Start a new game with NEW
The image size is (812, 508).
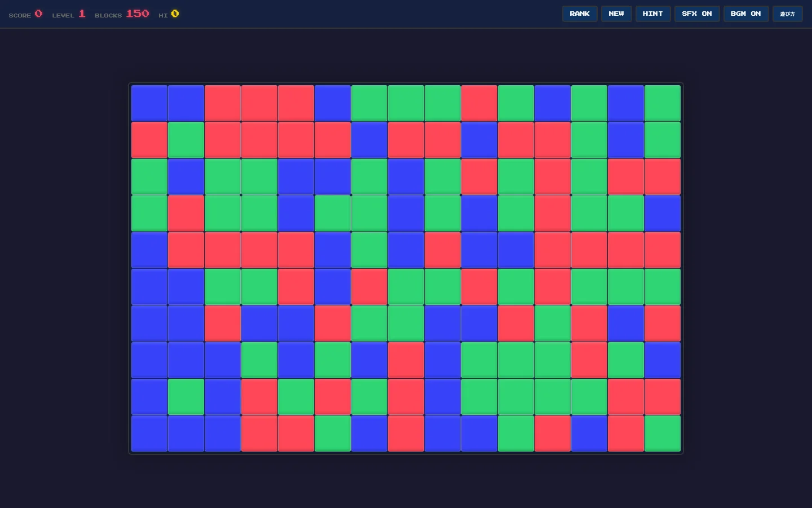pos(616,14)
